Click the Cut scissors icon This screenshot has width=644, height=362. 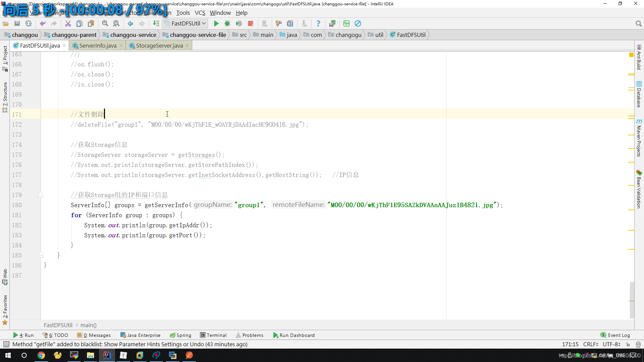(68, 23)
